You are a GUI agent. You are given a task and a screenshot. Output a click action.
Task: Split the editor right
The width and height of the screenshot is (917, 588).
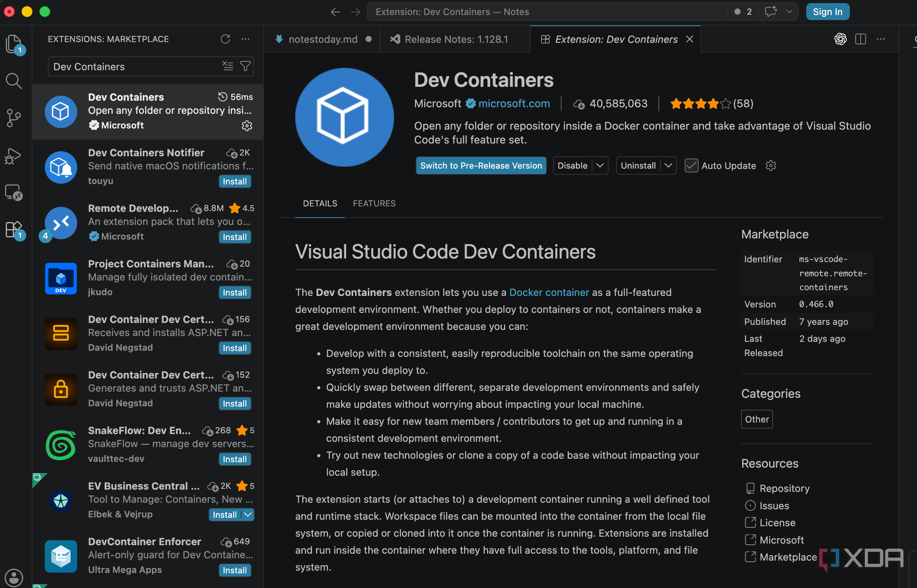(861, 39)
